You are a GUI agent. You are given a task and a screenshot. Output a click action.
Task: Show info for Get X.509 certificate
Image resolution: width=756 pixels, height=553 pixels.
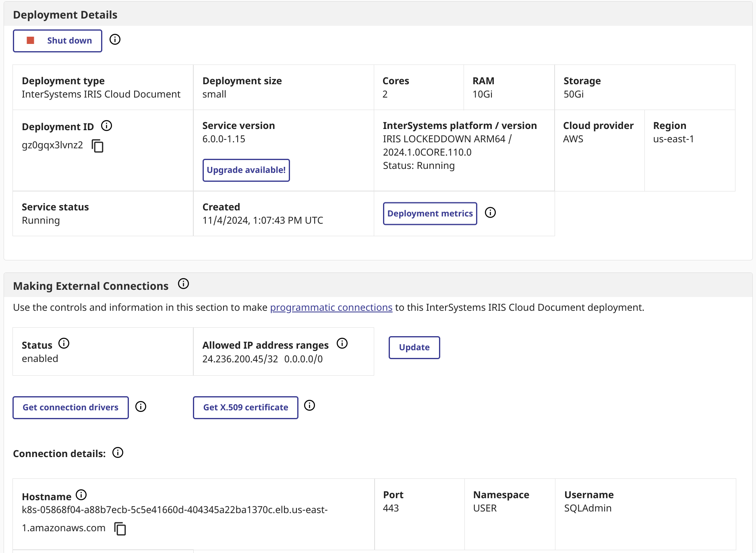point(309,405)
